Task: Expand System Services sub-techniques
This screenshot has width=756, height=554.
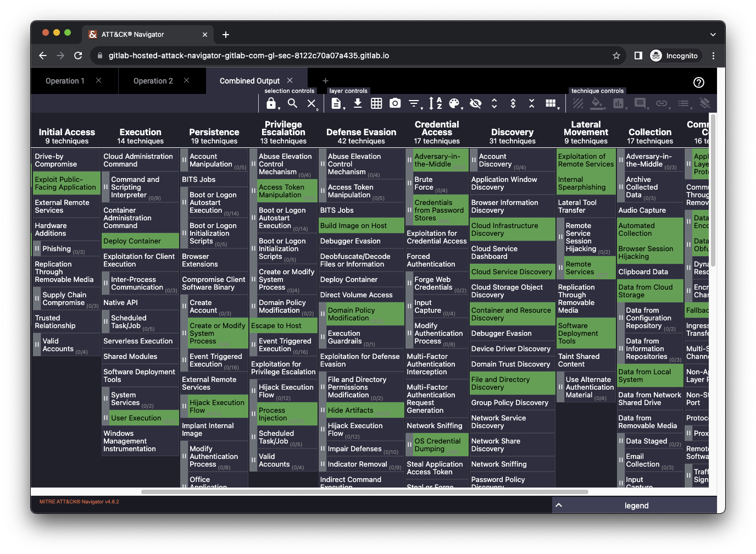Action: pos(106,398)
